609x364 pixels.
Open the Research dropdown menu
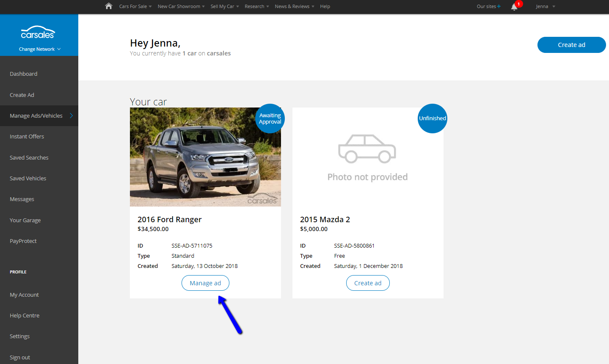[257, 6]
